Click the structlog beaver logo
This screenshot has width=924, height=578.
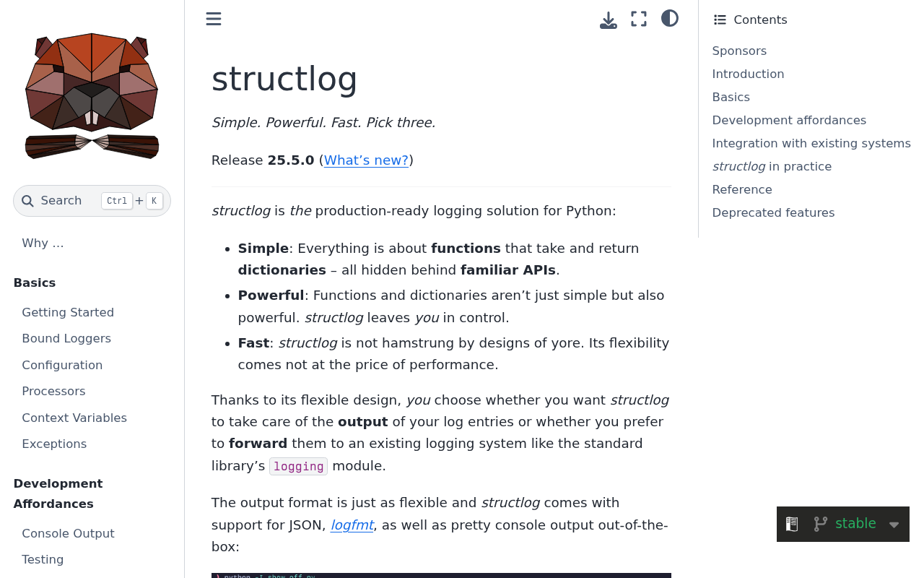coord(92,96)
